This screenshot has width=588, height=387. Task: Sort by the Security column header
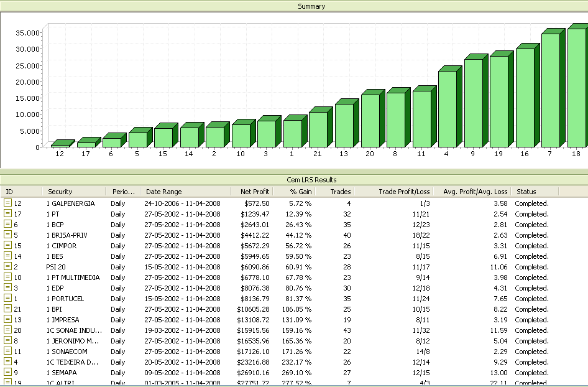(x=74, y=192)
